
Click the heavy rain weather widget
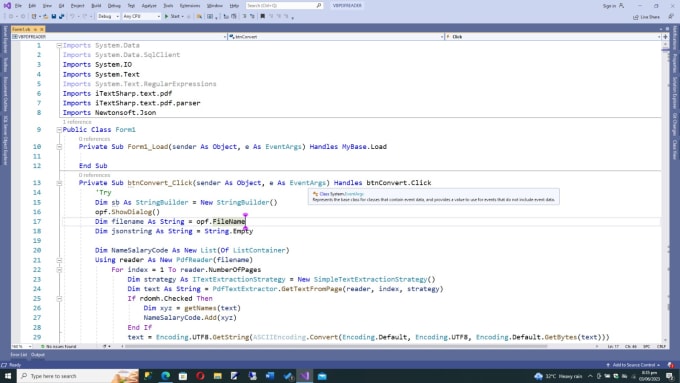[x=559, y=376]
